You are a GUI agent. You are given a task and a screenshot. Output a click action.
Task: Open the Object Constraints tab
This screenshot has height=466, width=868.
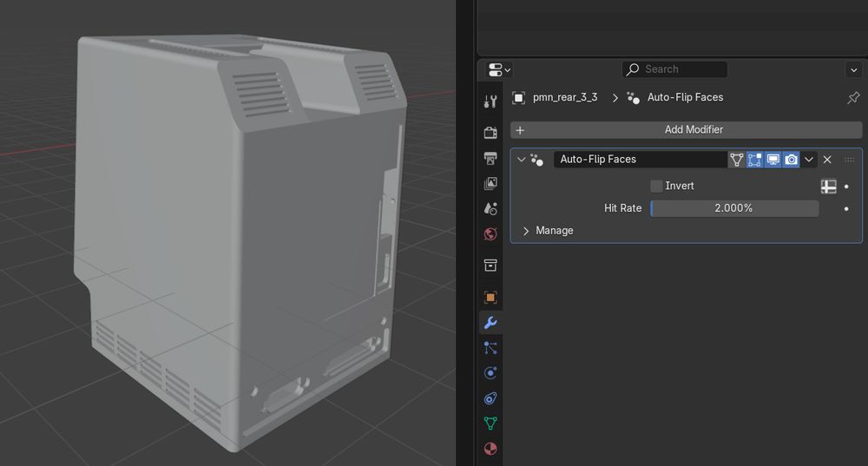click(x=490, y=398)
